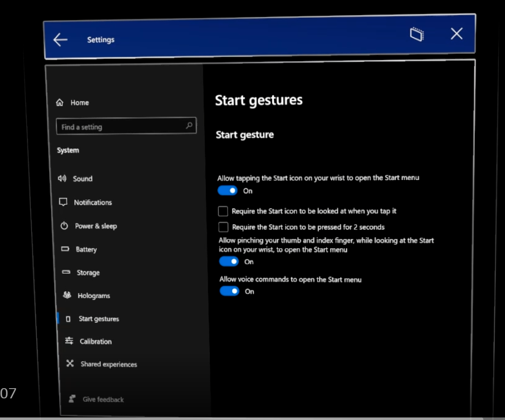Image resolution: width=505 pixels, height=420 pixels.
Task: Enable requiring Start icon to be looked at
Action: pos(224,211)
